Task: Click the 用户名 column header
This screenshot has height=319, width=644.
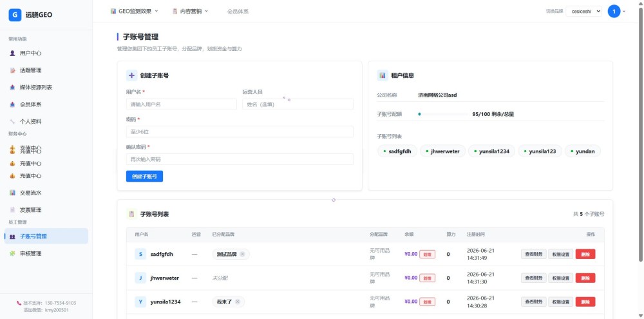Action: [x=142, y=235]
